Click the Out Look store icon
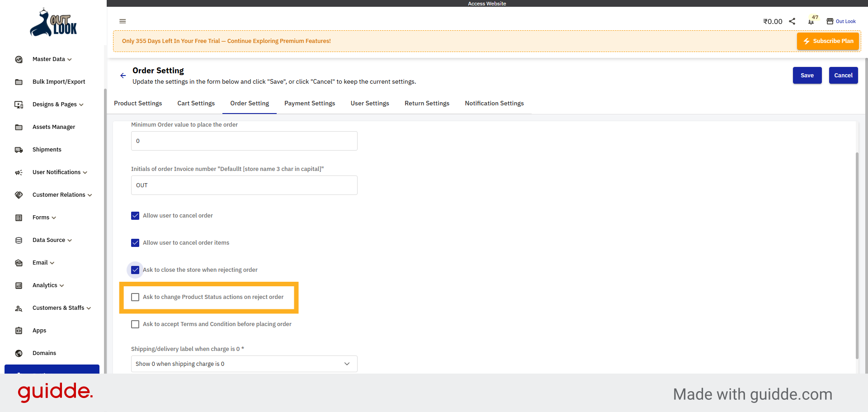The image size is (868, 412). click(x=830, y=21)
